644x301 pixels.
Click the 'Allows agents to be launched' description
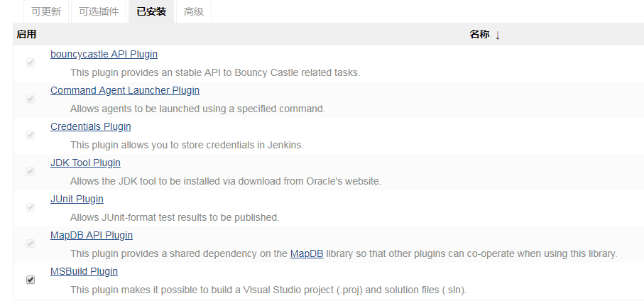pyautogui.click(x=197, y=109)
